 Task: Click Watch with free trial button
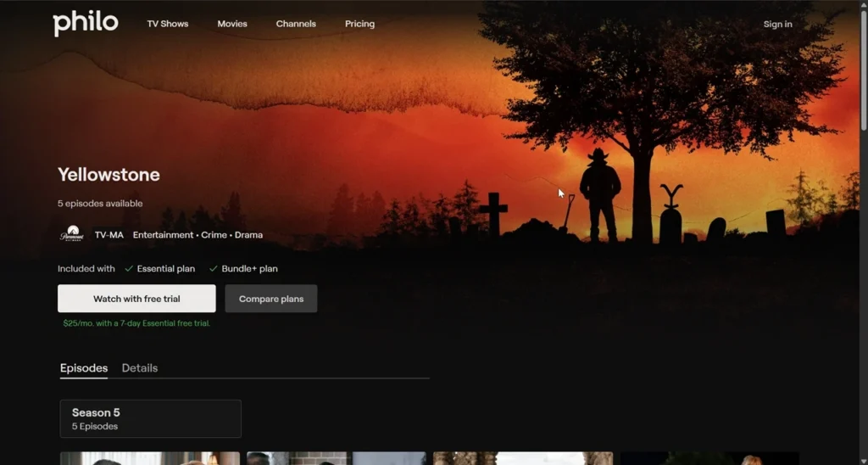[x=136, y=299]
